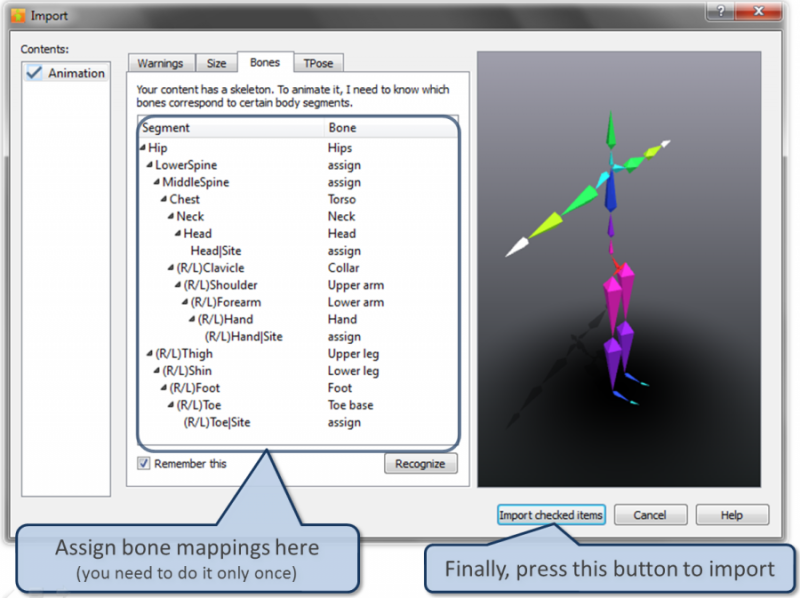Collapse the (R/L)Clavicle node
This screenshot has height=598, width=800.
point(171,267)
